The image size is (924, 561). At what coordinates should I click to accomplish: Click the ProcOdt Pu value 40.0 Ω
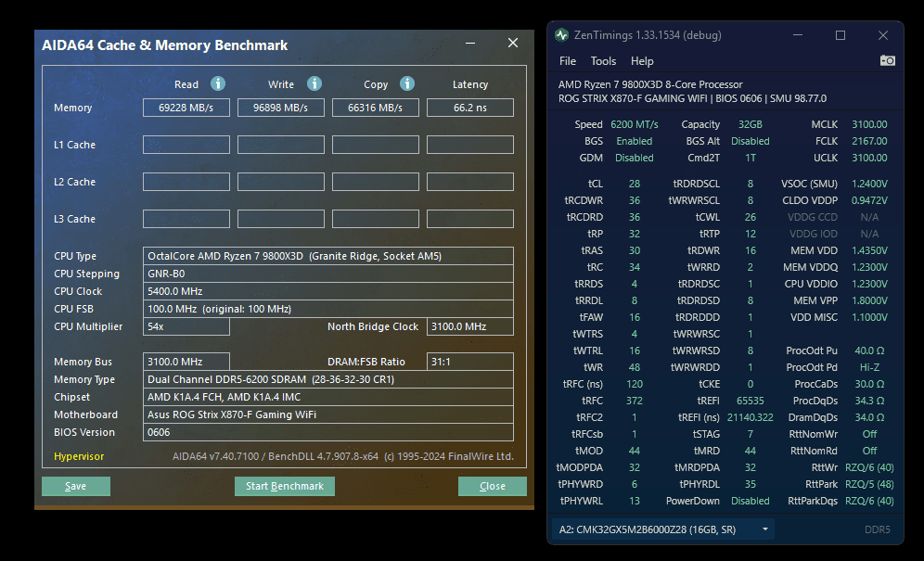(x=869, y=351)
